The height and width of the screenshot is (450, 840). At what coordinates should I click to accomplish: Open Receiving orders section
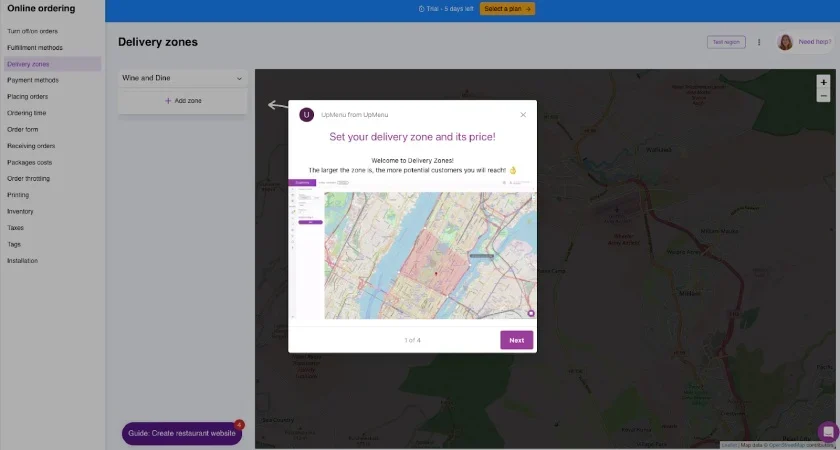tap(31, 146)
